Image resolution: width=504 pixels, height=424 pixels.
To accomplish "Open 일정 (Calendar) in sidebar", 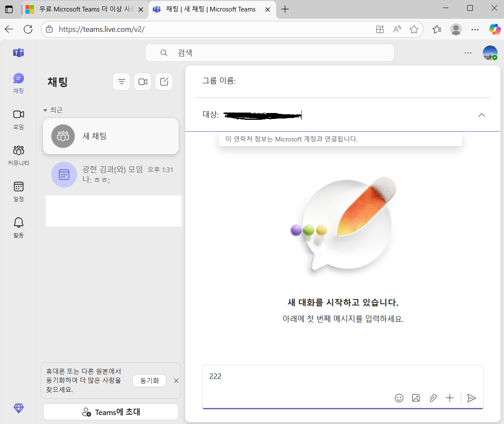I will (x=18, y=192).
